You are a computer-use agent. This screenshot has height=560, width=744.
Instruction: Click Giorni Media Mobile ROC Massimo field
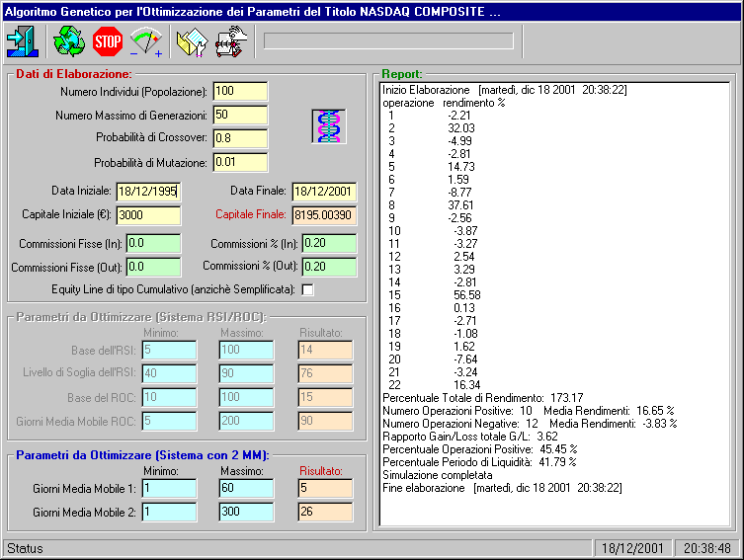point(247,421)
